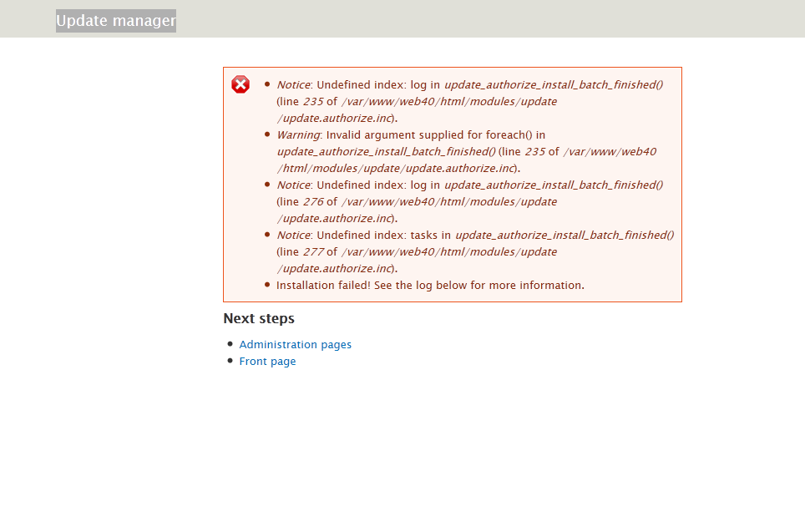Screen dimensions: 805x532
Task: Go to the Front page link
Action: click(x=267, y=361)
